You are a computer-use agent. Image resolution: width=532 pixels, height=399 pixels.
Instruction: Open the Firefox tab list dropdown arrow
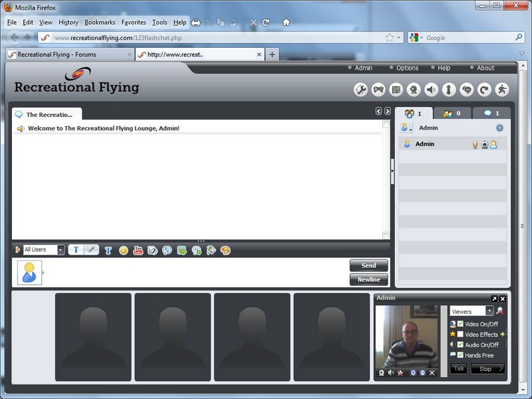[522, 54]
